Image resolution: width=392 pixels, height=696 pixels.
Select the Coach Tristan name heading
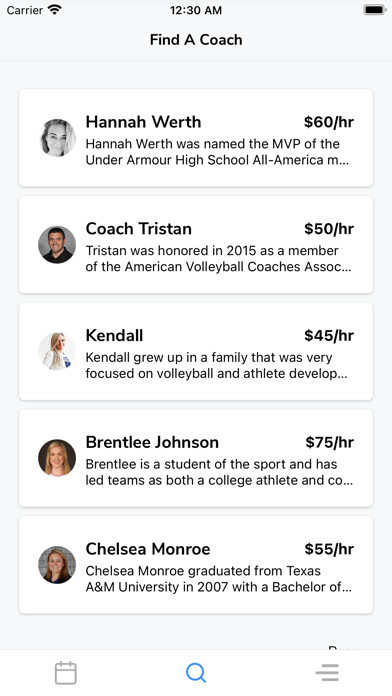pos(139,229)
